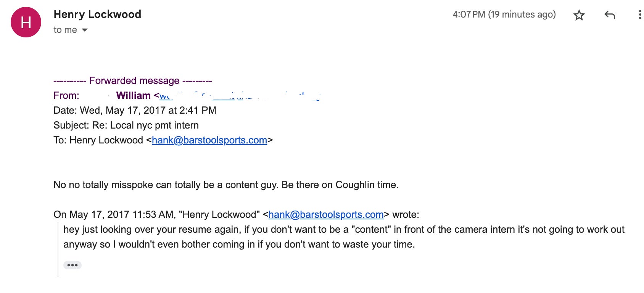Screen dimensions: 644x293
Task: Click Henry Lockwood's round profile avatar
Action: 26,22
